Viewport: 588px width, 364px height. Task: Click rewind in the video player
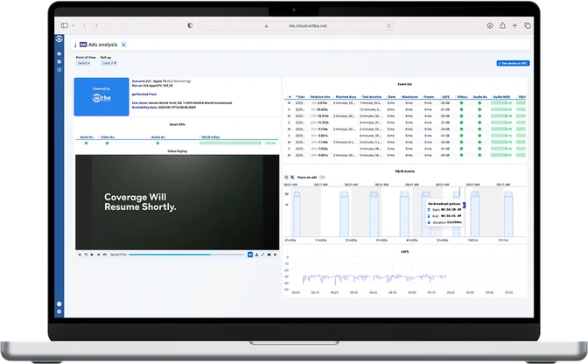tap(86, 255)
